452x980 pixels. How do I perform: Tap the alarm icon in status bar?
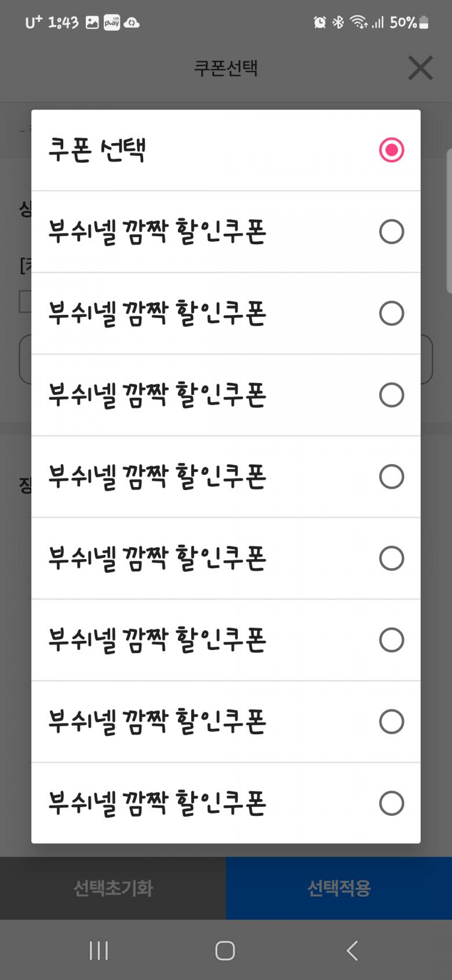319,23
